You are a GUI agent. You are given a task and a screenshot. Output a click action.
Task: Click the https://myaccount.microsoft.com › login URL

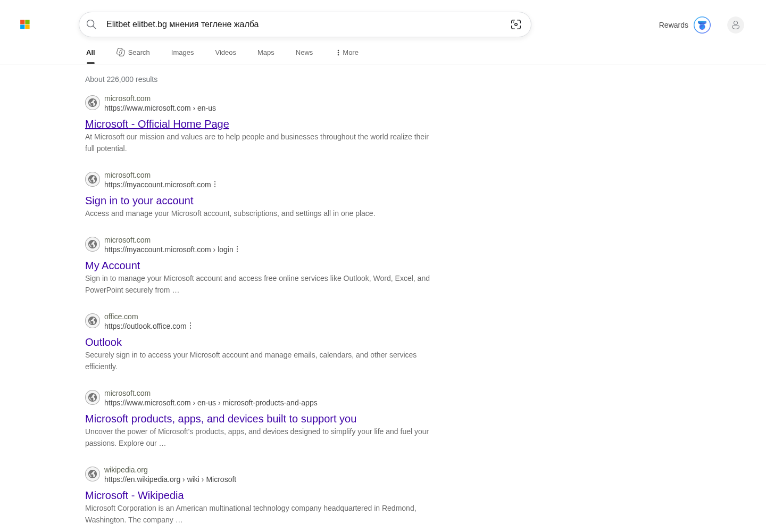[169, 250]
